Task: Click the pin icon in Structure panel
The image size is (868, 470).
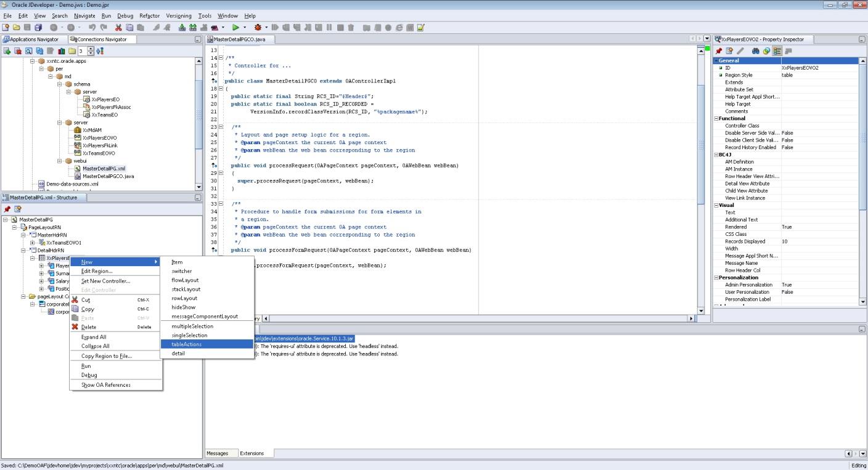Action: (x=7, y=209)
